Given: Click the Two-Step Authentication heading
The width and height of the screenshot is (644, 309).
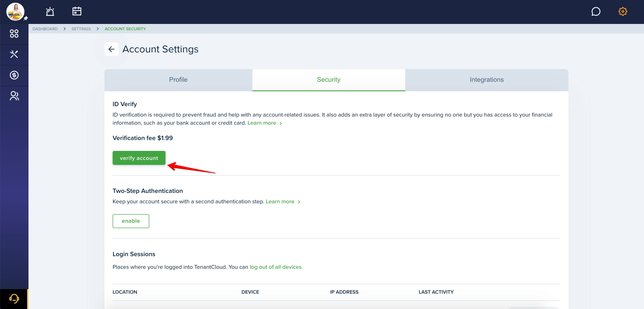Looking at the screenshot, I should 147,191.
